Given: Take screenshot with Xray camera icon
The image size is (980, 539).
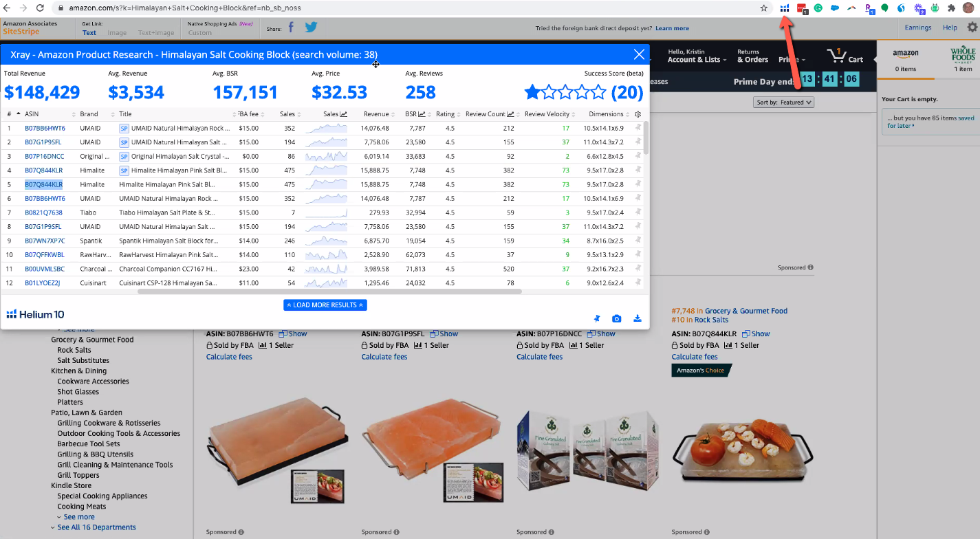Looking at the screenshot, I should [617, 318].
